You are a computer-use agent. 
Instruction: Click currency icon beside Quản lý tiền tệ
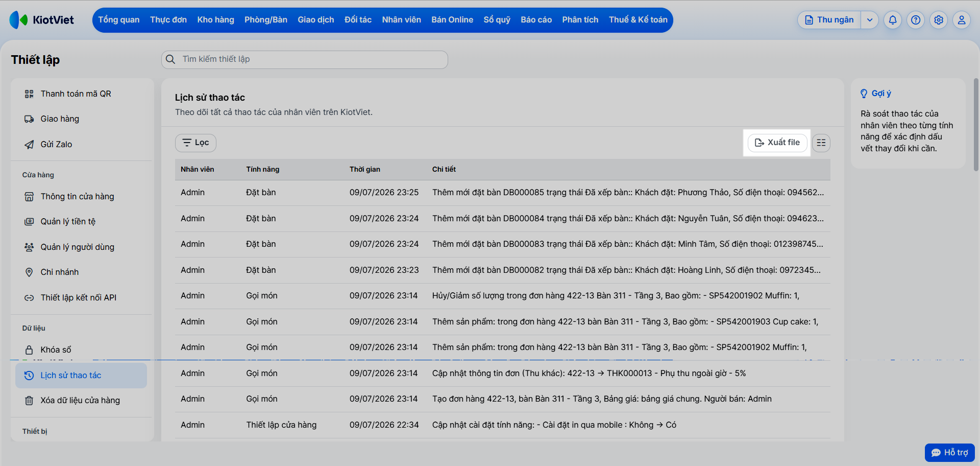[x=29, y=222]
